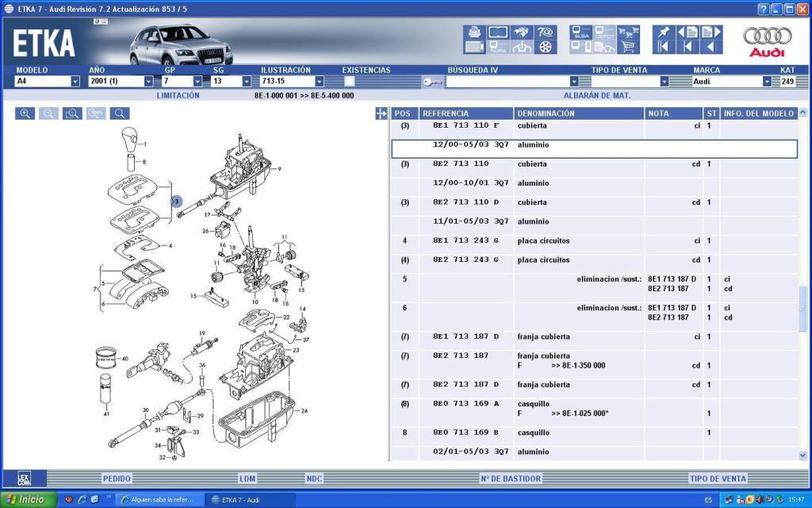This screenshot has width=812, height=508.
Task: Click the Albarán de Mat. label
Action: coord(597,95)
